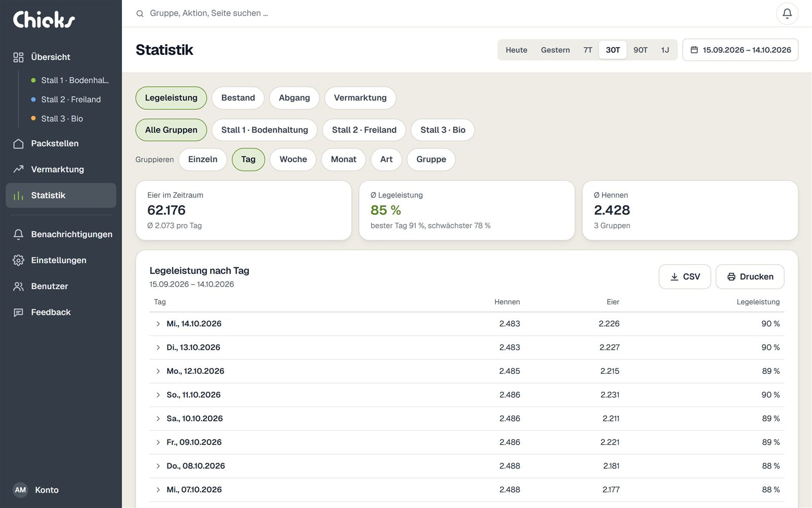The height and width of the screenshot is (508, 812).
Task: Click the calendar icon in date range
Action: (694, 50)
